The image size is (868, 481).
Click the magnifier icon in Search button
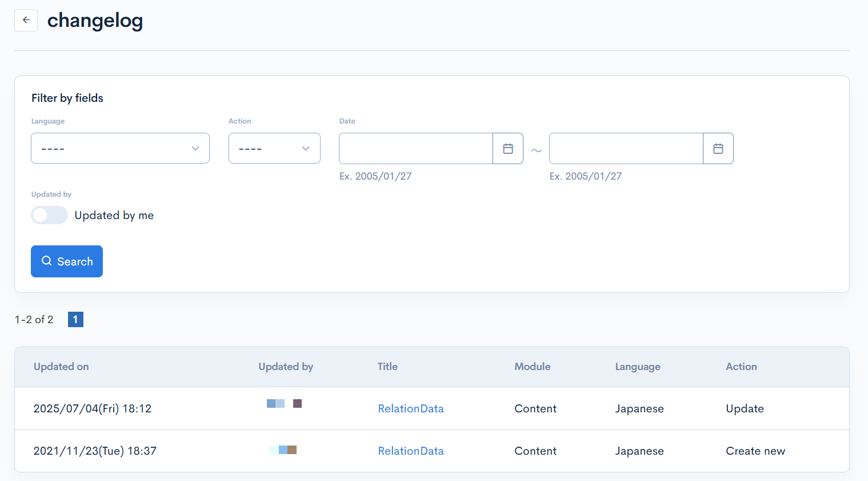pyautogui.click(x=47, y=261)
